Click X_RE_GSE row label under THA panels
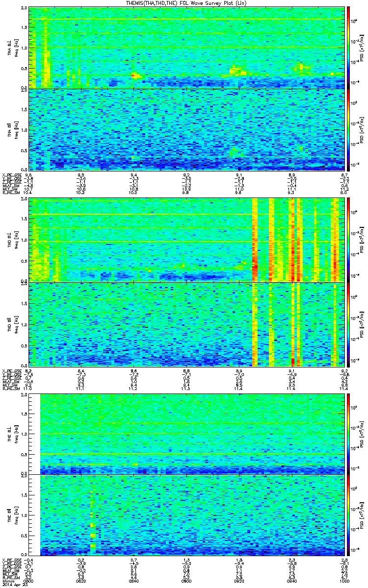The height and width of the screenshot is (588, 368). click(11, 174)
